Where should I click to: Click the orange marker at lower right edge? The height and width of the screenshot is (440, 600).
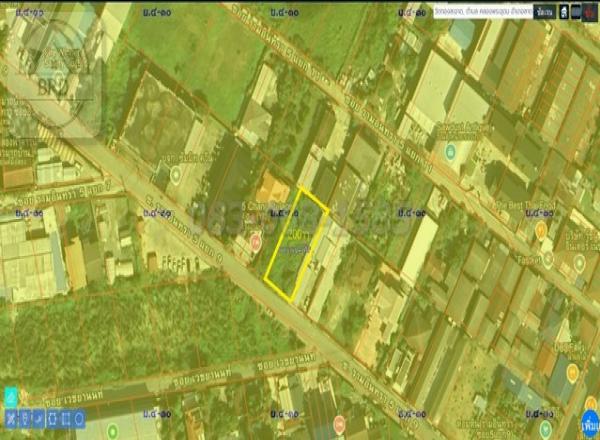(573, 373)
